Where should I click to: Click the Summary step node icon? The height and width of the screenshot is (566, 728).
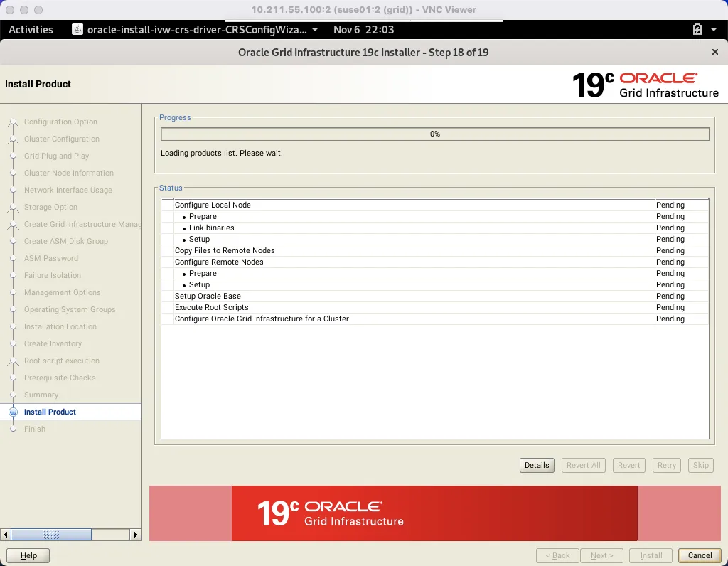12,395
